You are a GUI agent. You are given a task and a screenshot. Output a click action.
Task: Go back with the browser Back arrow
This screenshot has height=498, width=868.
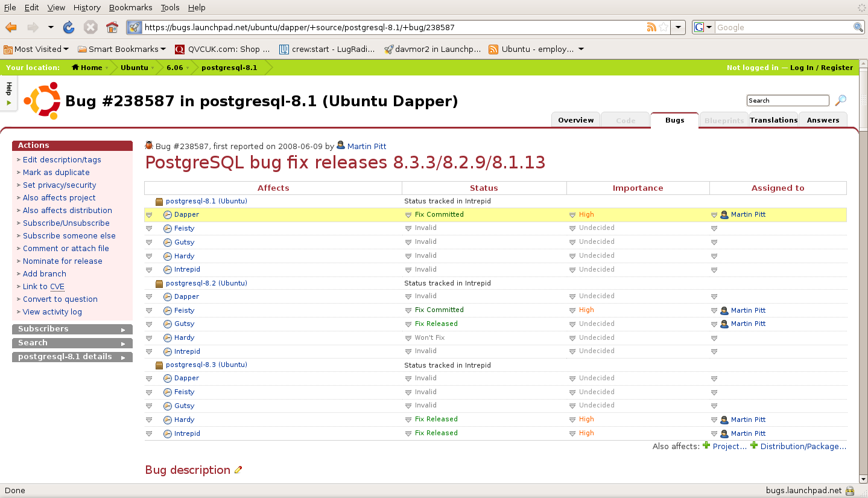pos(11,27)
